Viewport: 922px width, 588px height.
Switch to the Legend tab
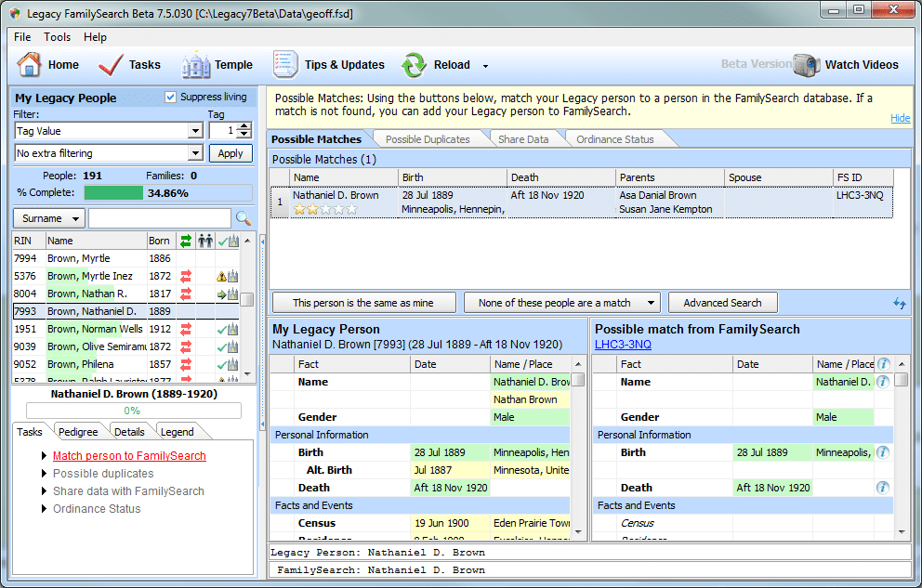tap(177, 432)
